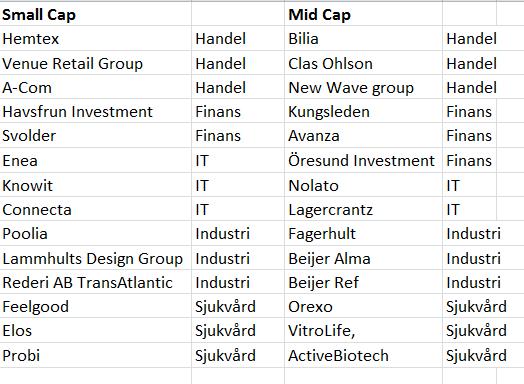524x384 pixels.
Task: Select the VitroLife cell
Action: [x=364, y=331]
